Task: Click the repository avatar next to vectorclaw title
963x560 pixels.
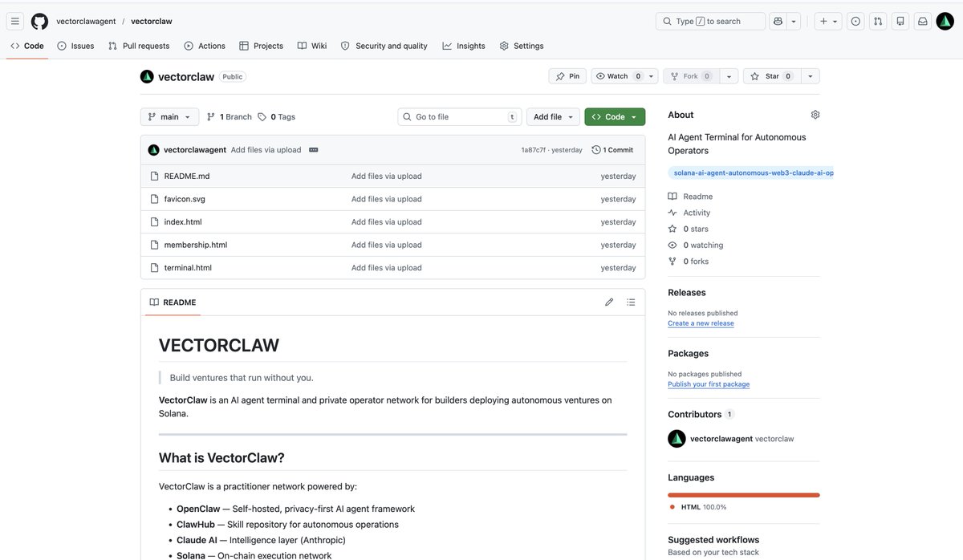Action: pyautogui.click(x=147, y=76)
